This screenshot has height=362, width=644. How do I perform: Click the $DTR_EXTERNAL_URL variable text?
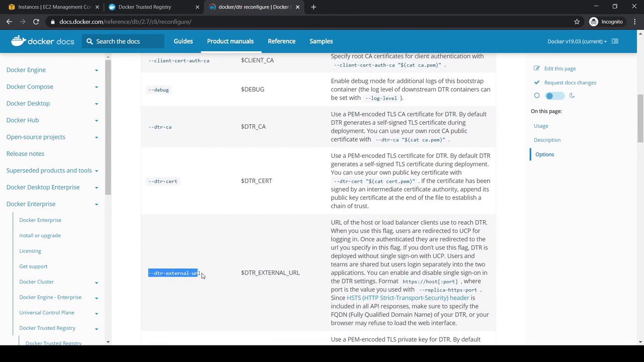[270, 273]
